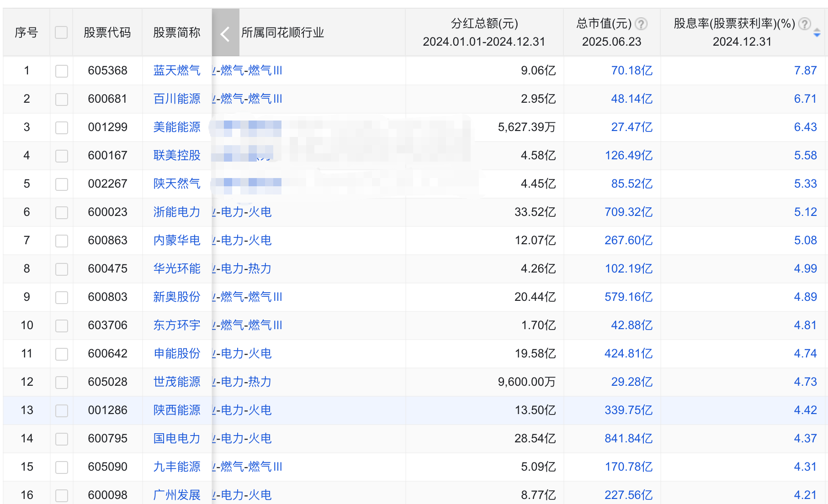
Task: Open the 广州发展 stock link
Action: 177,495
